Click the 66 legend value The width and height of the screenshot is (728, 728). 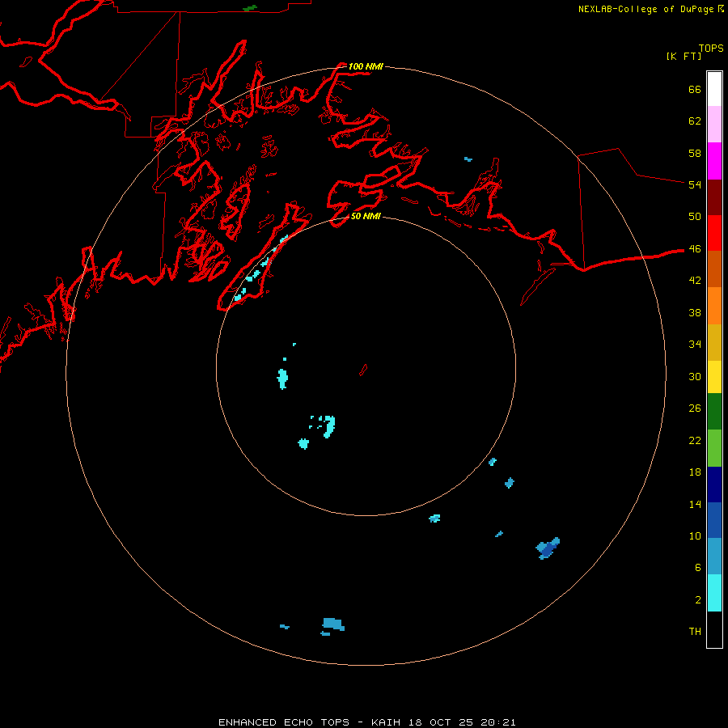(695, 90)
